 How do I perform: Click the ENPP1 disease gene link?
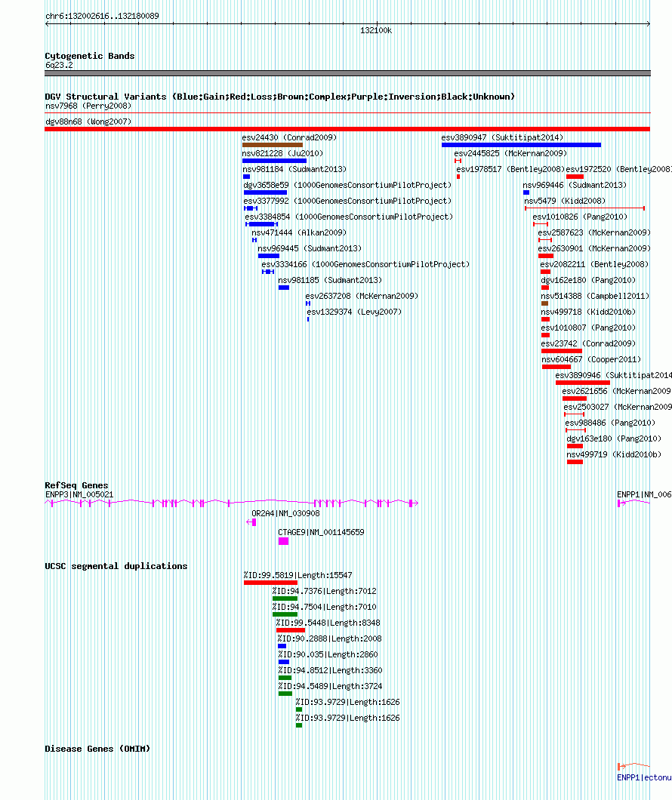[x=644, y=777]
